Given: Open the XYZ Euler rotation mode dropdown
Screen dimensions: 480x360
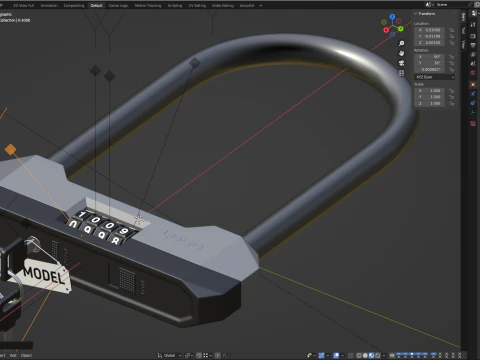Looking at the screenshot, I should pos(435,77).
